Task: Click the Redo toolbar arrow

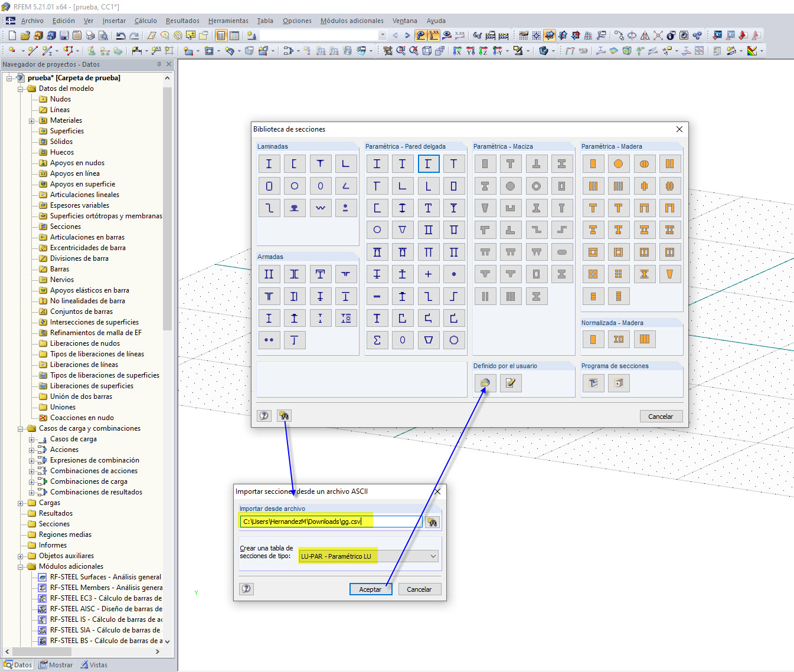Action: click(134, 35)
